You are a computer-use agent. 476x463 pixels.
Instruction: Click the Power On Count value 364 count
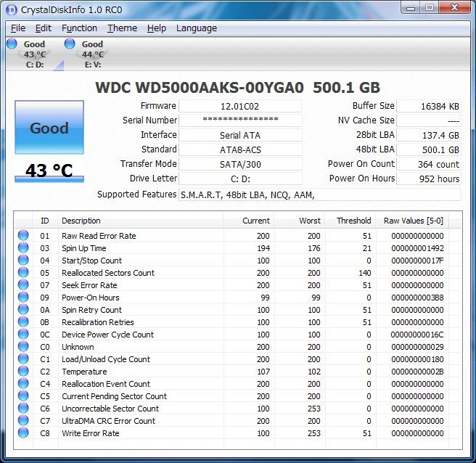click(429, 164)
